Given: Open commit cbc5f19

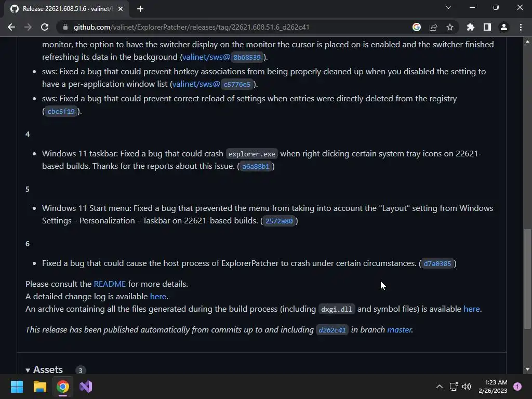Looking at the screenshot, I should 61,111.
